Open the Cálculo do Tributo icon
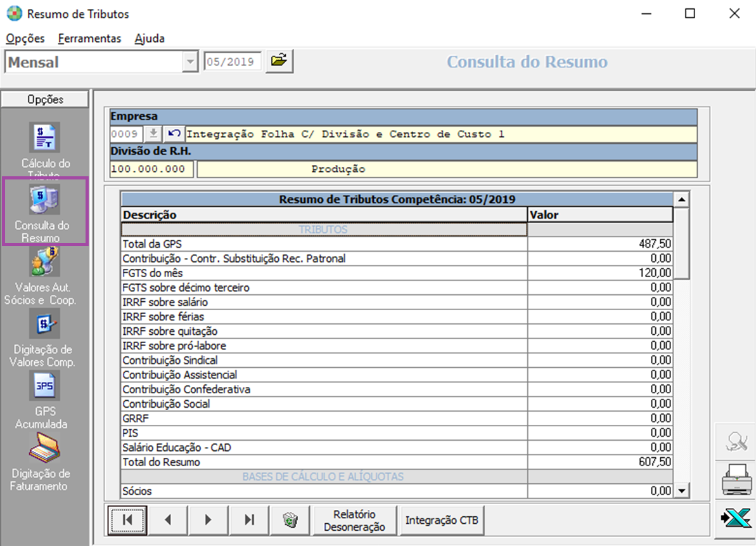Viewport: 756px width, 546px height. pyautogui.click(x=45, y=138)
